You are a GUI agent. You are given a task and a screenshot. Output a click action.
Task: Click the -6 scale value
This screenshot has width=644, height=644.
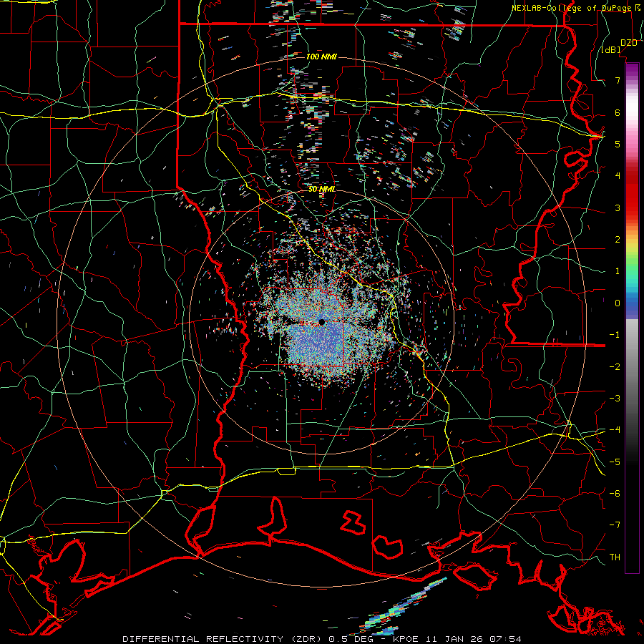(615, 494)
